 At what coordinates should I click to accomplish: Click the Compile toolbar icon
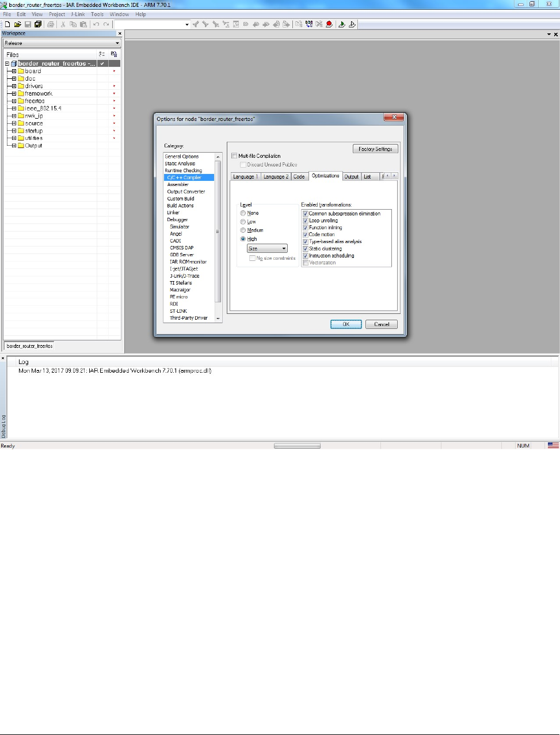tap(299, 24)
